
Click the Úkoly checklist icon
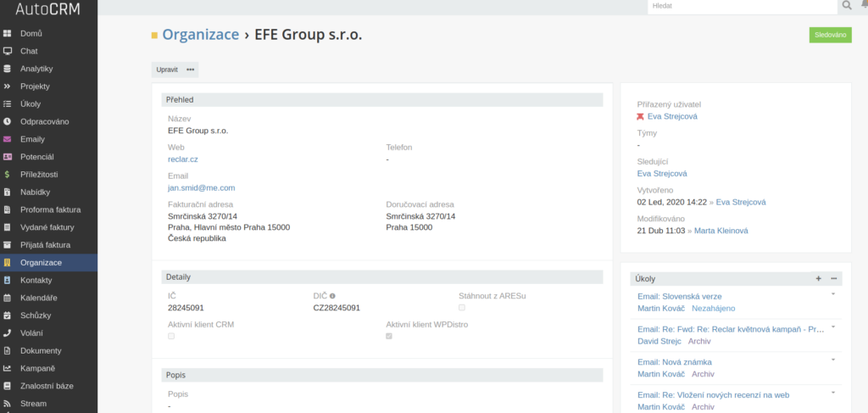[7, 104]
